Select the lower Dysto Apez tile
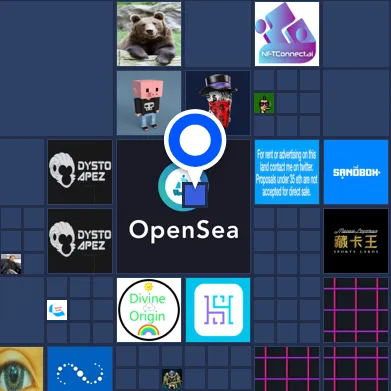The width and height of the screenshot is (391, 391). click(80, 241)
